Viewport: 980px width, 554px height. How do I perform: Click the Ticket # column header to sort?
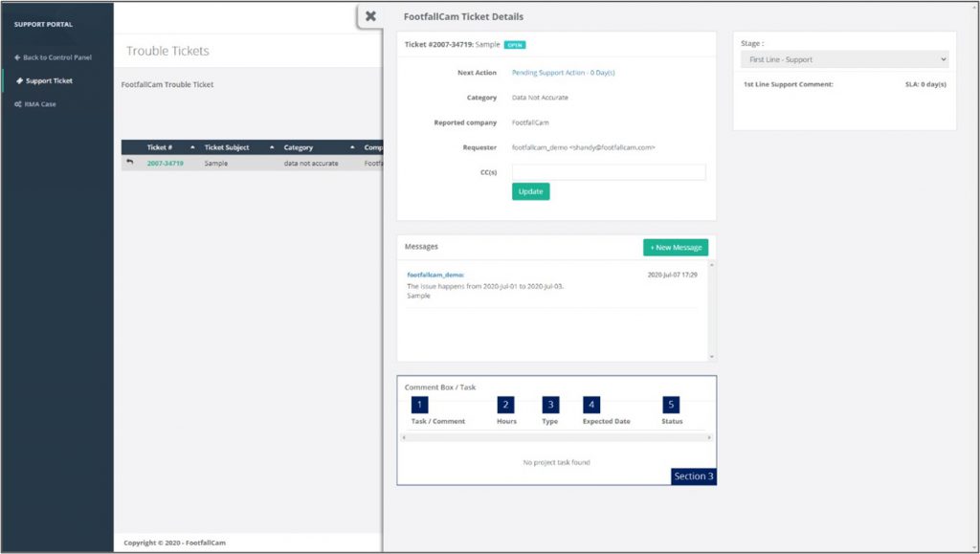point(159,146)
